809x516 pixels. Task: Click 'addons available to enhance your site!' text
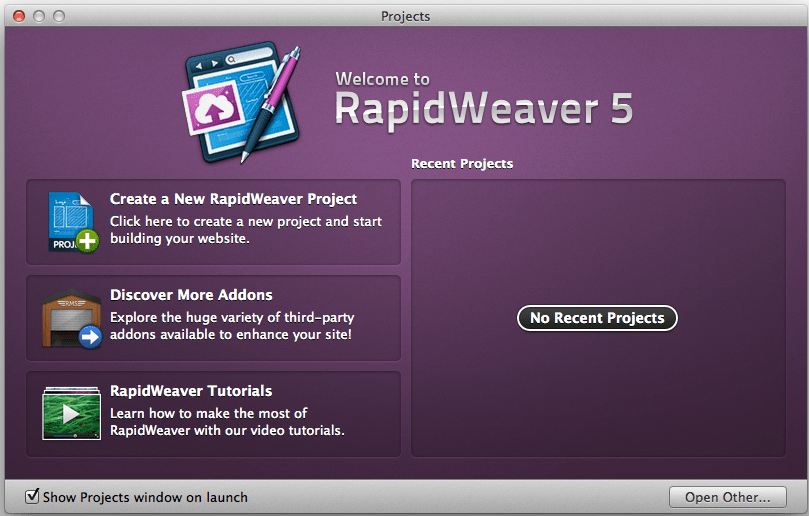tap(231, 334)
